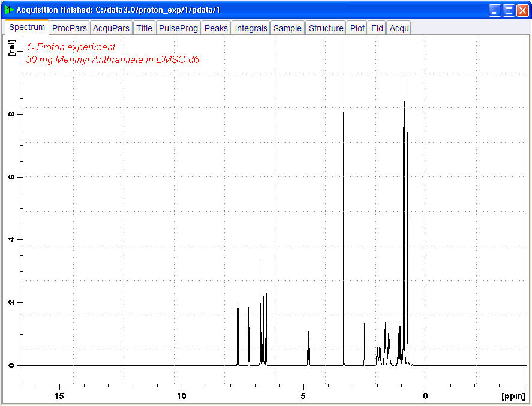Click the 8 label on the intensity axis
The height and width of the screenshot is (406, 532).
(11, 115)
